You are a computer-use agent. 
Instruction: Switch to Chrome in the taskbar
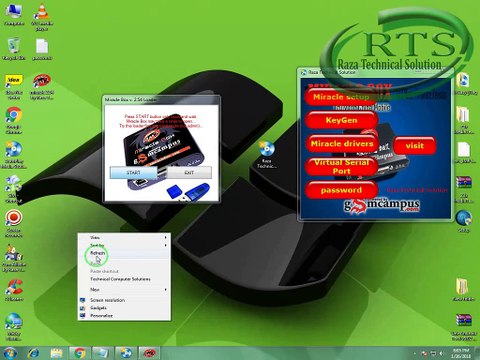coord(79,353)
